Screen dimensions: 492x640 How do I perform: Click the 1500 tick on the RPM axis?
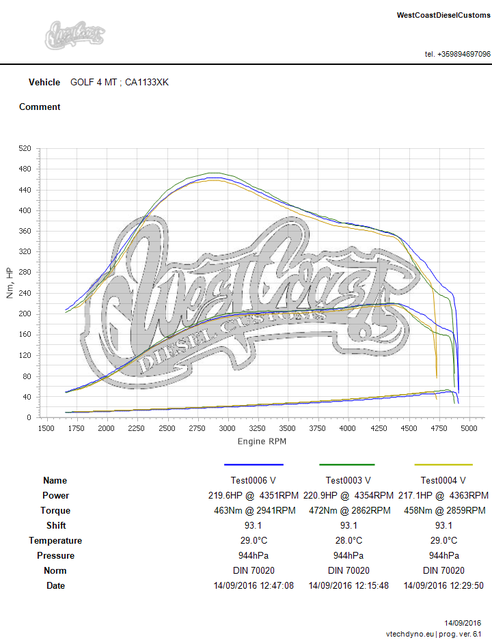tap(46, 428)
